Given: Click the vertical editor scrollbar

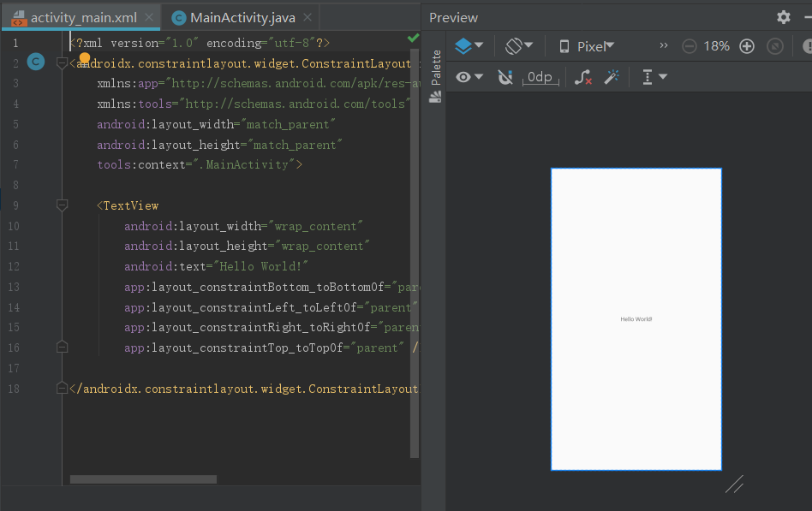Looking at the screenshot, I should [415, 253].
